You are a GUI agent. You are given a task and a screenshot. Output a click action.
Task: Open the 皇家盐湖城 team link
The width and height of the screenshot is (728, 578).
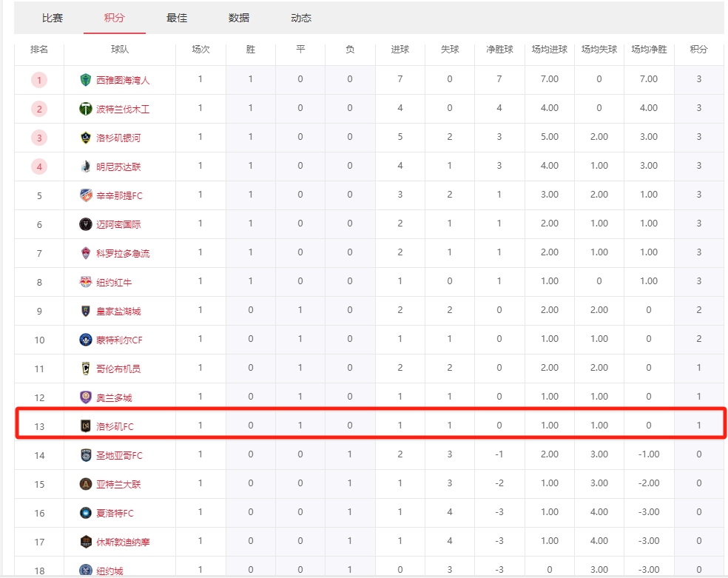pos(118,311)
